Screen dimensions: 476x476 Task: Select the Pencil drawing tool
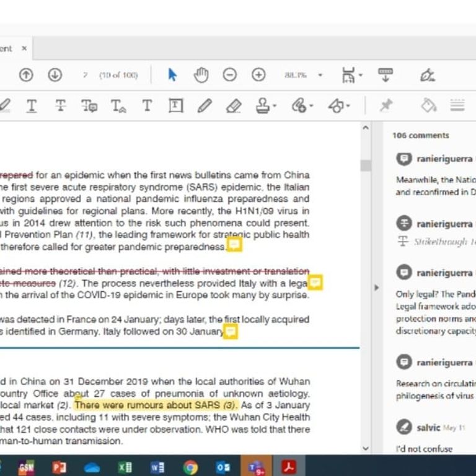coord(205,106)
